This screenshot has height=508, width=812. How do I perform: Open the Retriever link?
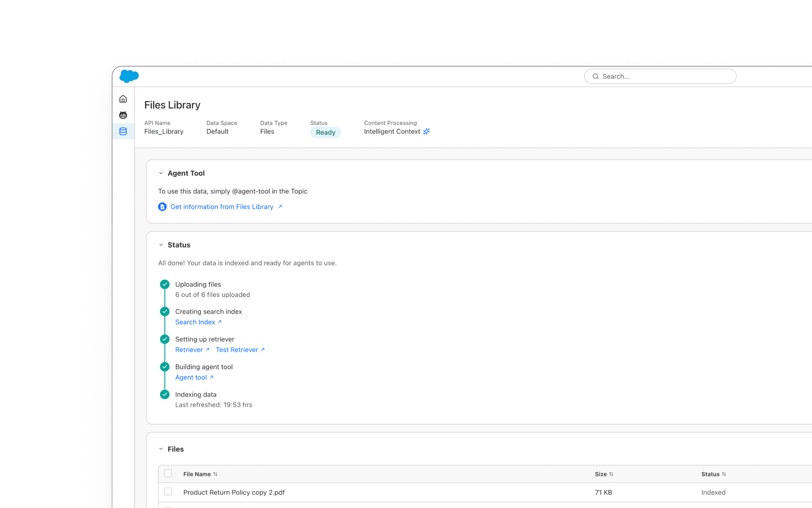[x=189, y=349]
